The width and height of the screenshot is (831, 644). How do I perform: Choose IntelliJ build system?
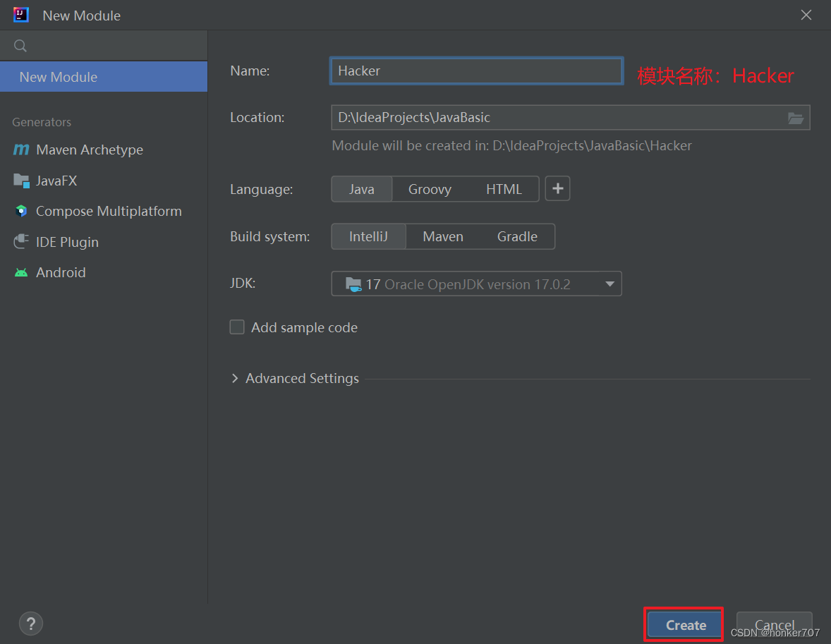click(368, 236)
